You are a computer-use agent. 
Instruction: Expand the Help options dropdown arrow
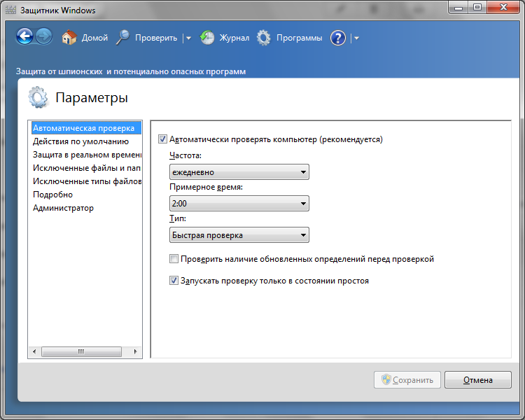point(356,38)
